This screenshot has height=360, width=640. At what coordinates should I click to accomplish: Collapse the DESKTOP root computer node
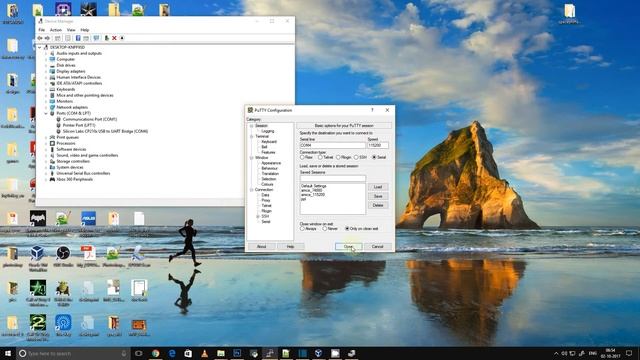click(x=40, y=47)
